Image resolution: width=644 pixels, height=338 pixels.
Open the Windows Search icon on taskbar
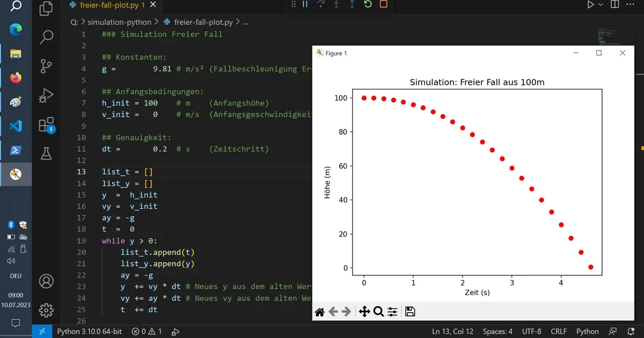[x=16, y=6]
